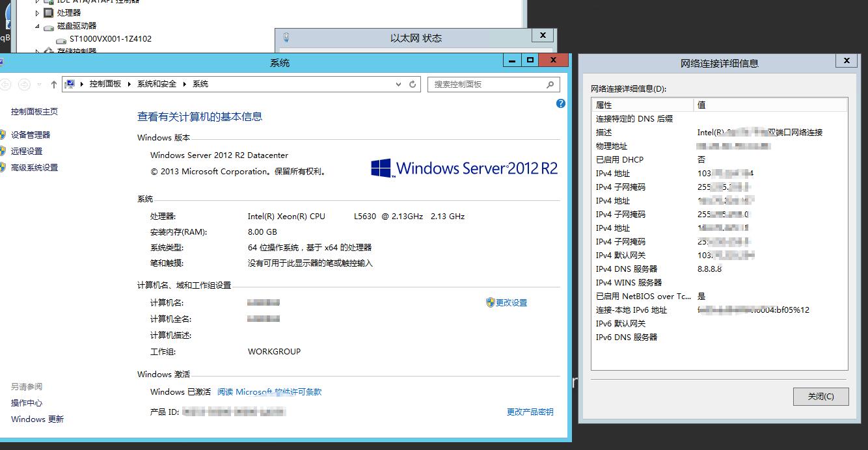Close the 以太网 状态 dialog

(x=543, y=35)
